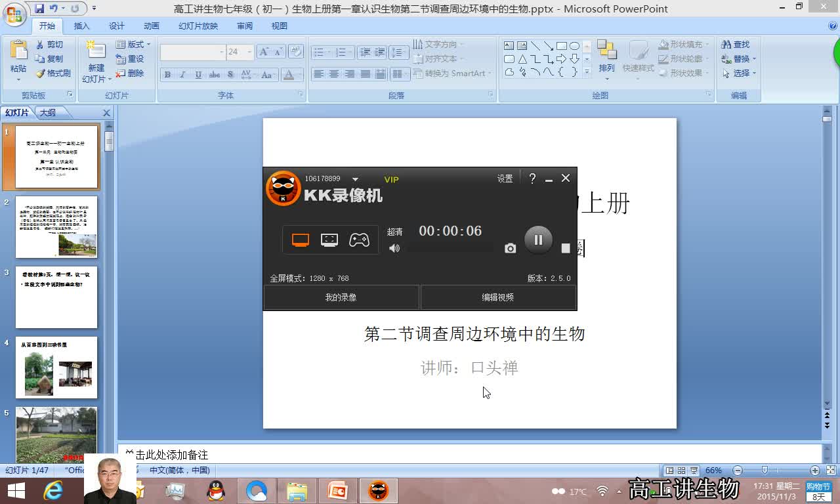Image resolution: width=840 pixels, height=504 pixels.
Task: Open the Select (选择) dropdown
Action: click(739, 73)
